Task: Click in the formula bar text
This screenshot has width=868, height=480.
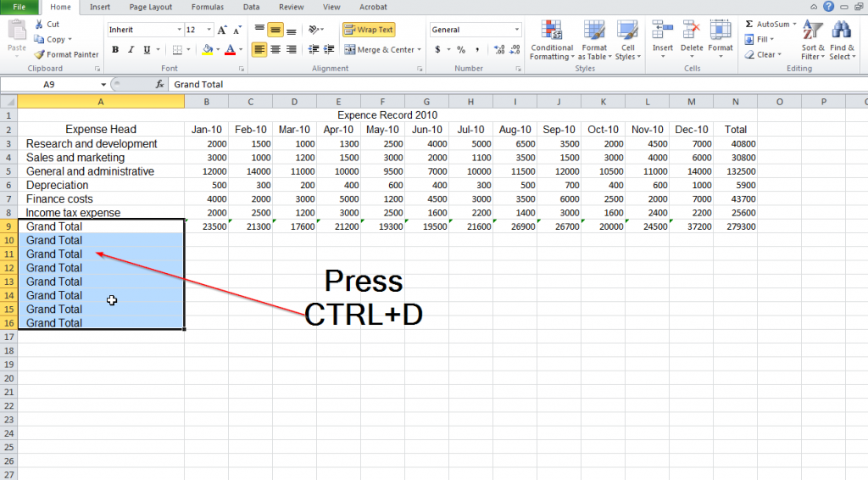Action: pos(198,85)
